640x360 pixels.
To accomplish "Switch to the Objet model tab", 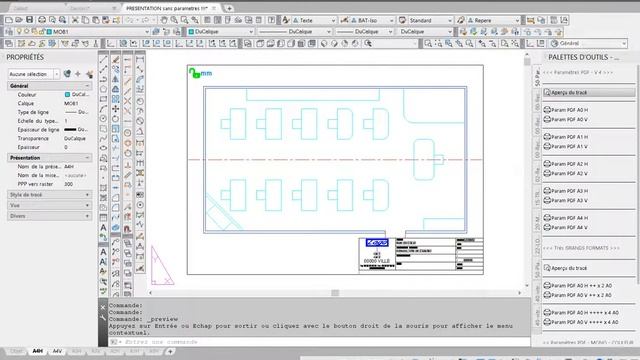I will coord(16,351).
